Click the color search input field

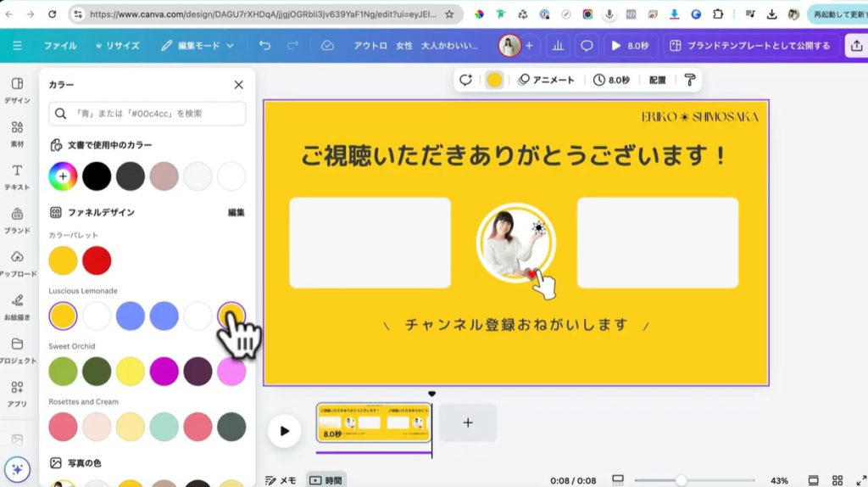(x=147, y=114)
